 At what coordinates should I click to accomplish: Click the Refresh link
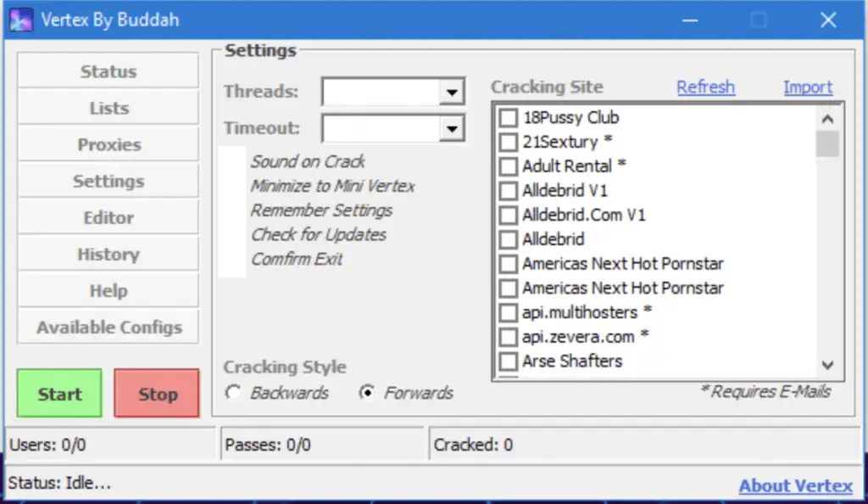(x=705, y=87)
